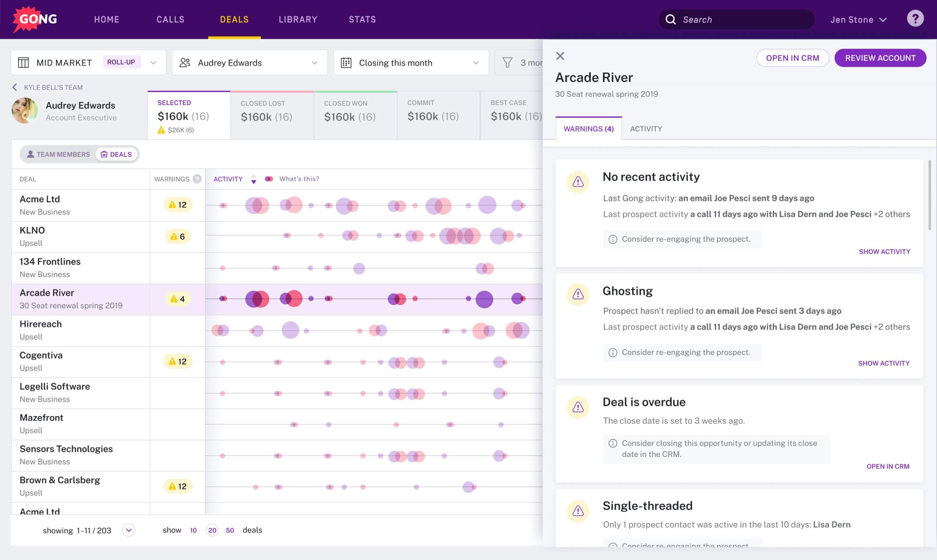Image resolution: width=937 pixels, height=560 pixels.
Task: Click Show Activity under No recent activity
Action: [884, 252]
